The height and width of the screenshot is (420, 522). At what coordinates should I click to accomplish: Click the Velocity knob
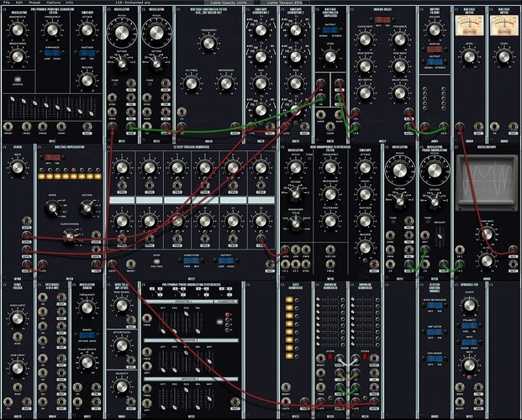tap(122, 386)
